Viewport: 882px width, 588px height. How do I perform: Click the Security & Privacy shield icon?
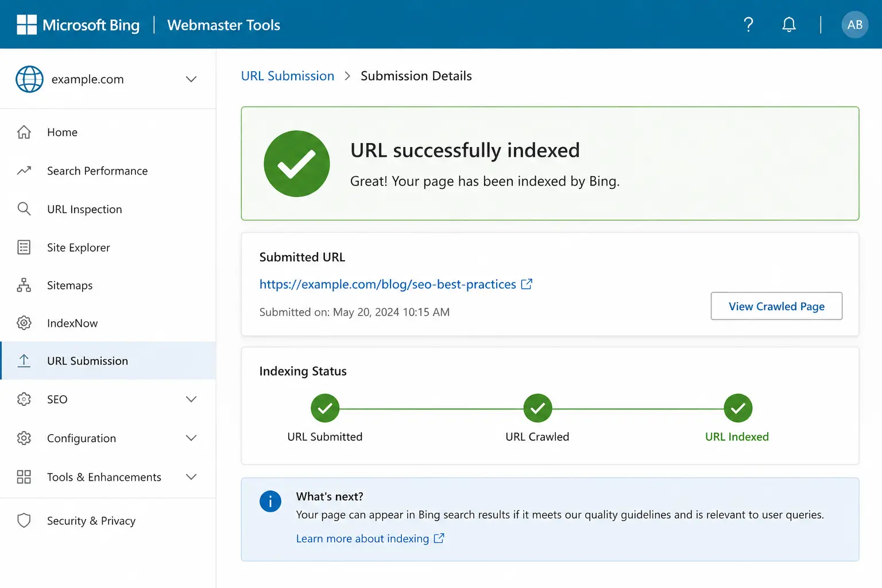24,520
